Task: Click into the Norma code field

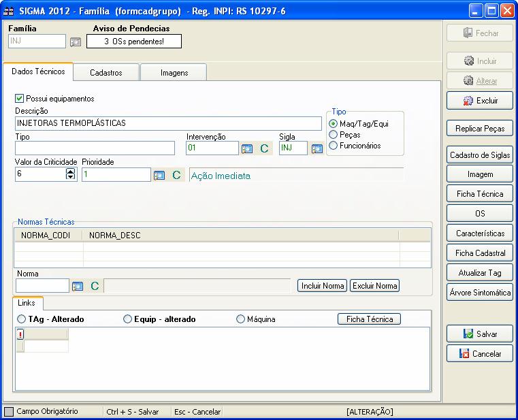Action: [42, 285]
